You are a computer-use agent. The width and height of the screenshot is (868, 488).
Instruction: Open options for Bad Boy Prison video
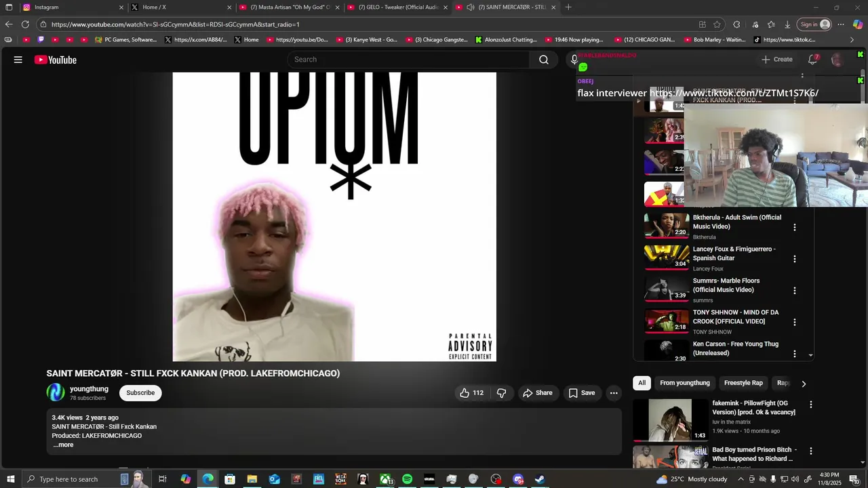810,451
